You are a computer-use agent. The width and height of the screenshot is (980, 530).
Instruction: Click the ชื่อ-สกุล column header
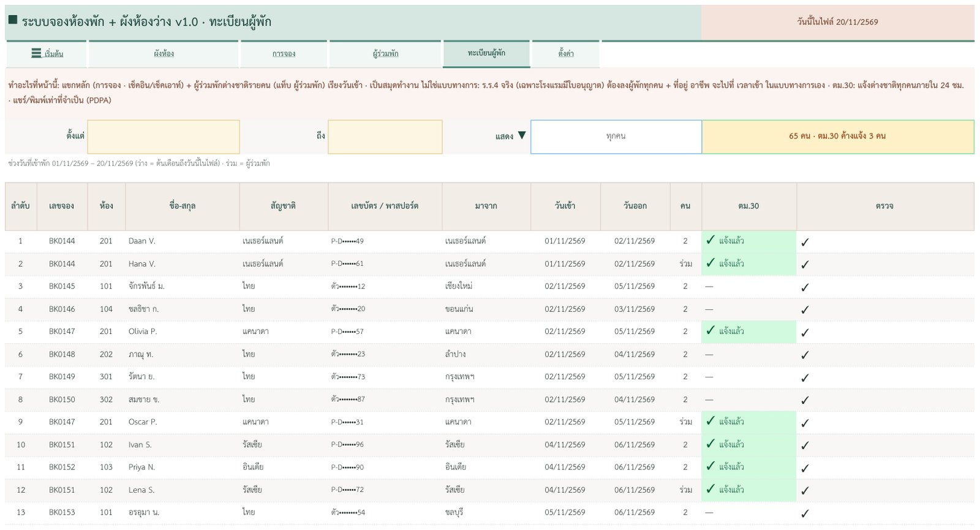pyautogui.click(x=183, y=206)
